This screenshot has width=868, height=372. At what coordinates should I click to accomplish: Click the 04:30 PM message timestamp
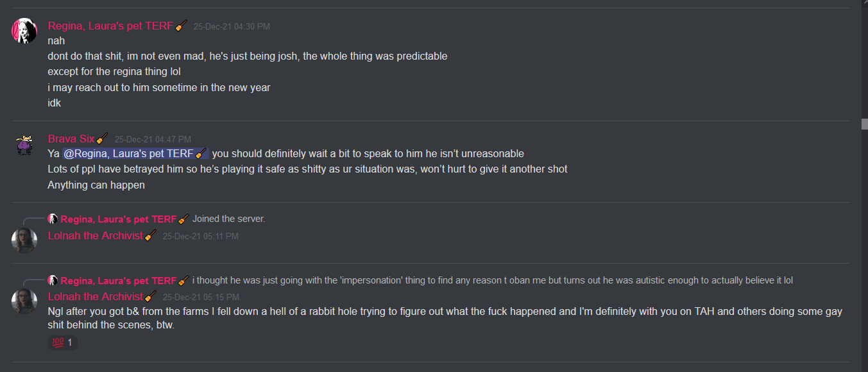click(x=232, y=27)
